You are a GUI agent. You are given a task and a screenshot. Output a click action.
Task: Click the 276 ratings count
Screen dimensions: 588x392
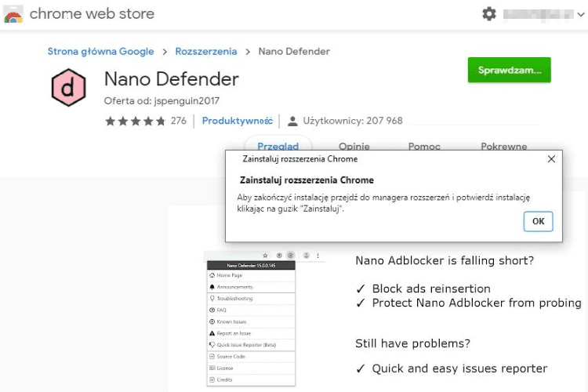point(179,121)
